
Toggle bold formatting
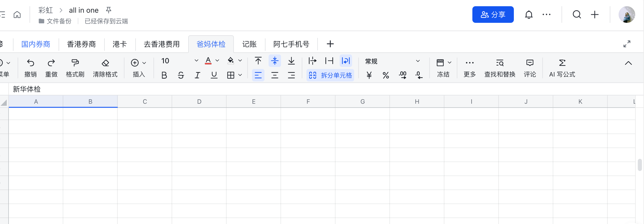click(x=164, y=75)
